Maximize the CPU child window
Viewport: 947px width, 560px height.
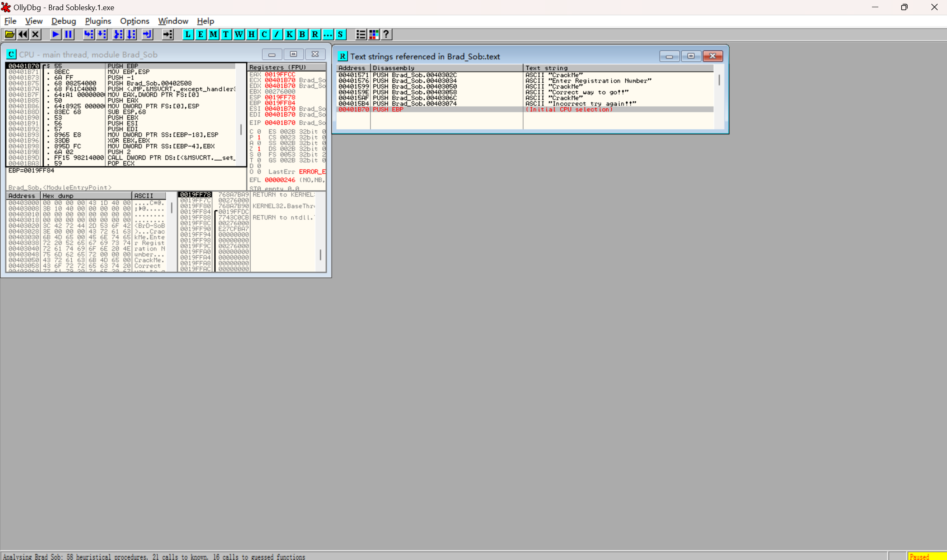pyautogui.click(x=293, y=54)
